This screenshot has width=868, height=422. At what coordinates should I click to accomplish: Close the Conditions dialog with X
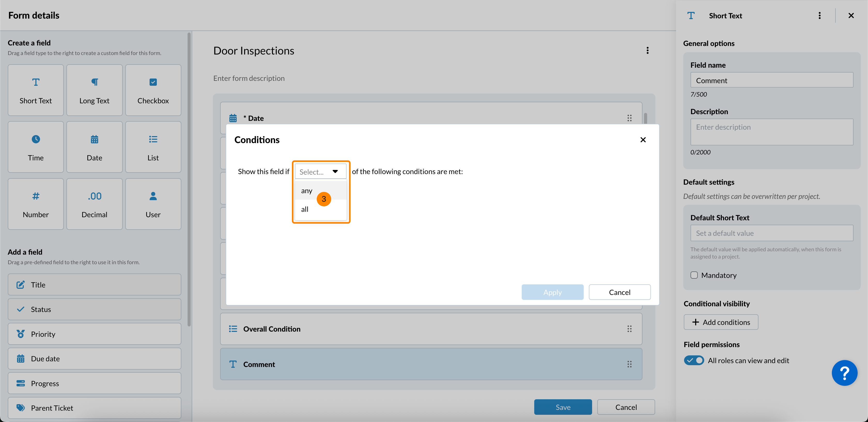pyautogui.click(x=643, y=140)
